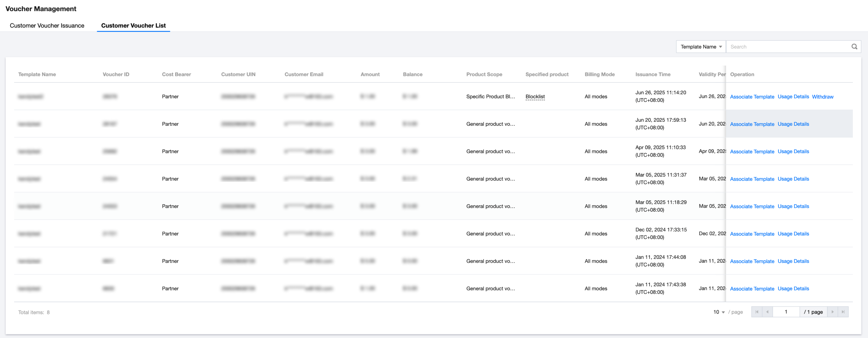
Task: Expand the 10 per page dropdown
Action: (x=719, y=312)
